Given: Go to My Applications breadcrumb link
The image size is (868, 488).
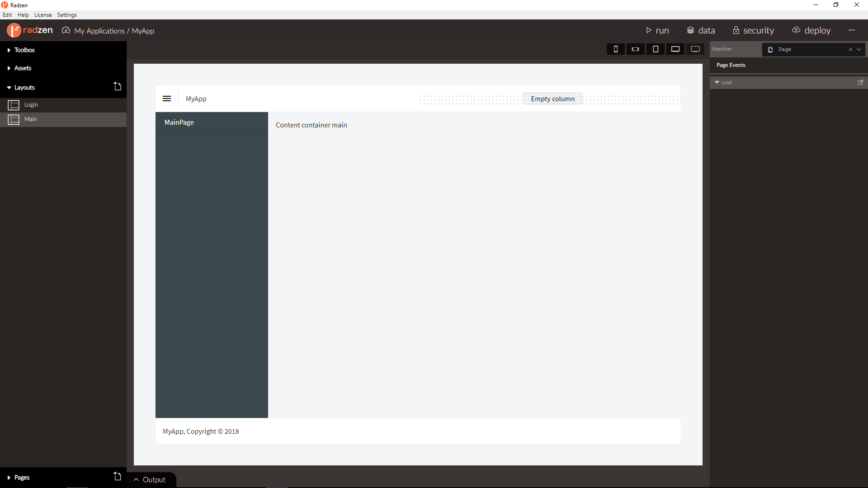Looking at the screenshot, I should 99,31.
